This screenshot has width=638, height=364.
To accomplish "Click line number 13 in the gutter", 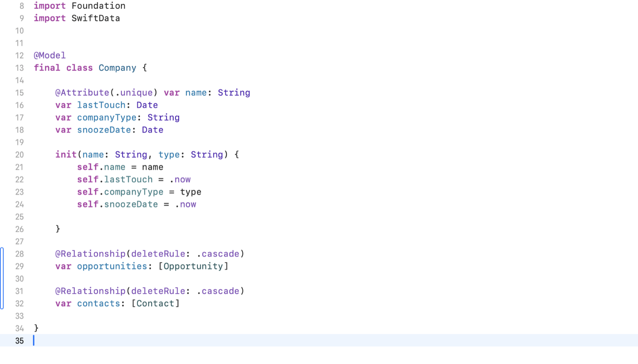I will pyautogui.click(x=20, y=68).
